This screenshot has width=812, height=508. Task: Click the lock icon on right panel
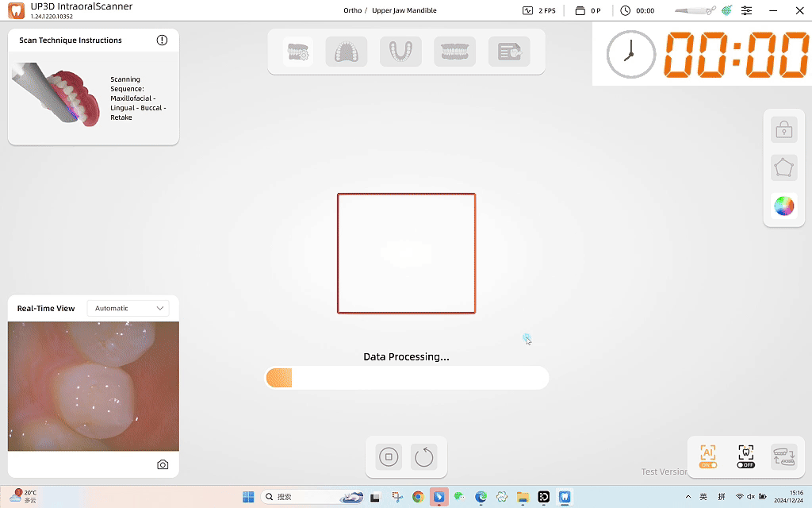[x=783, y=129]
